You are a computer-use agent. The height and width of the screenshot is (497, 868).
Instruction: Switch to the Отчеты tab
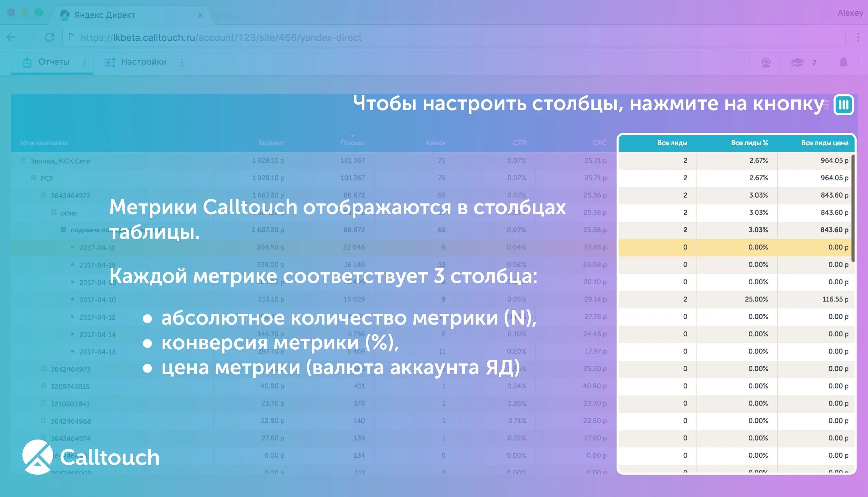click(53, 62)
